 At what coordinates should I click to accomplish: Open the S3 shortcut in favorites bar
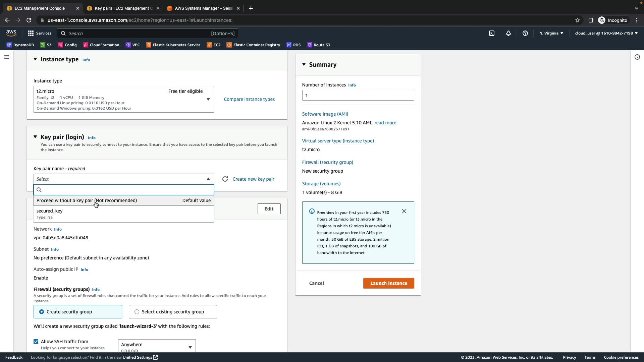[46, 45]
